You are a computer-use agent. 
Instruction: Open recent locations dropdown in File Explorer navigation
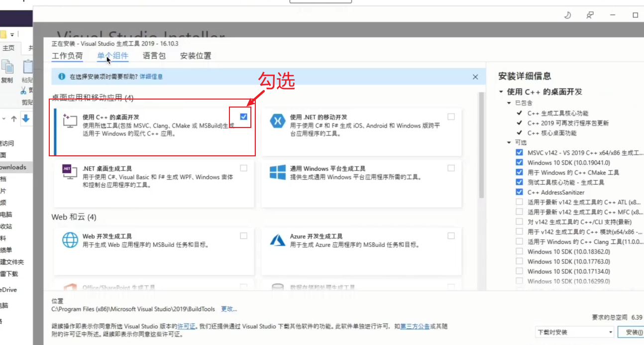tap(3, 119)
